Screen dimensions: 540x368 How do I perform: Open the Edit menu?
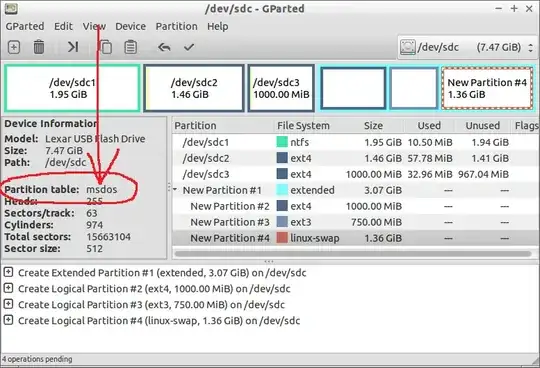pyautogui.click(x=63, y=27)
